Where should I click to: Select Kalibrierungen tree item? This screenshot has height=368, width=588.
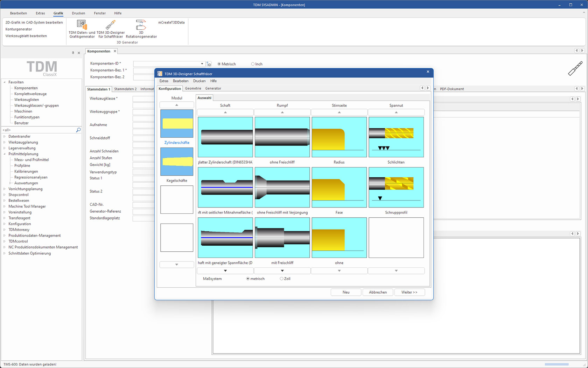click(26, 171)
